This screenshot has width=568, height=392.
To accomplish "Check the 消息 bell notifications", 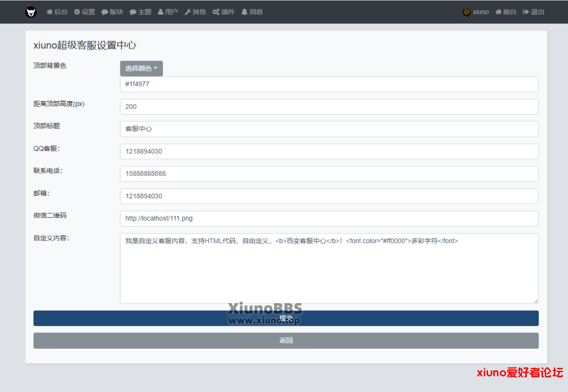I will click(252, 12).
